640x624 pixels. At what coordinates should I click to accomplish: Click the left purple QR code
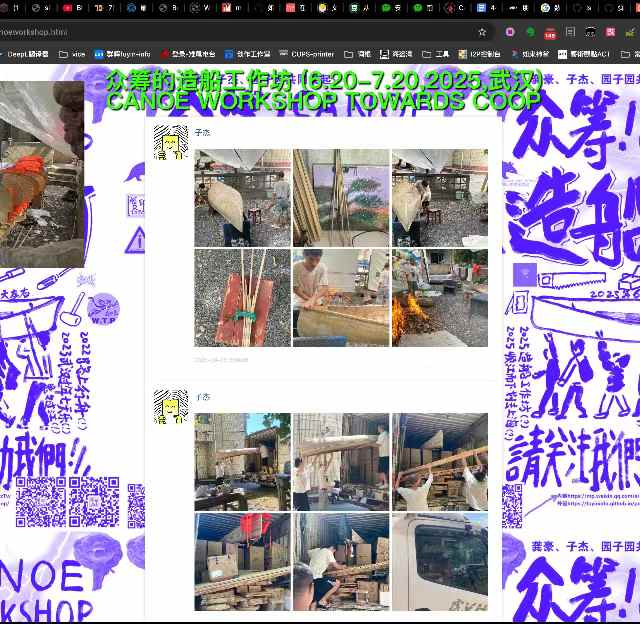point(40,502)
